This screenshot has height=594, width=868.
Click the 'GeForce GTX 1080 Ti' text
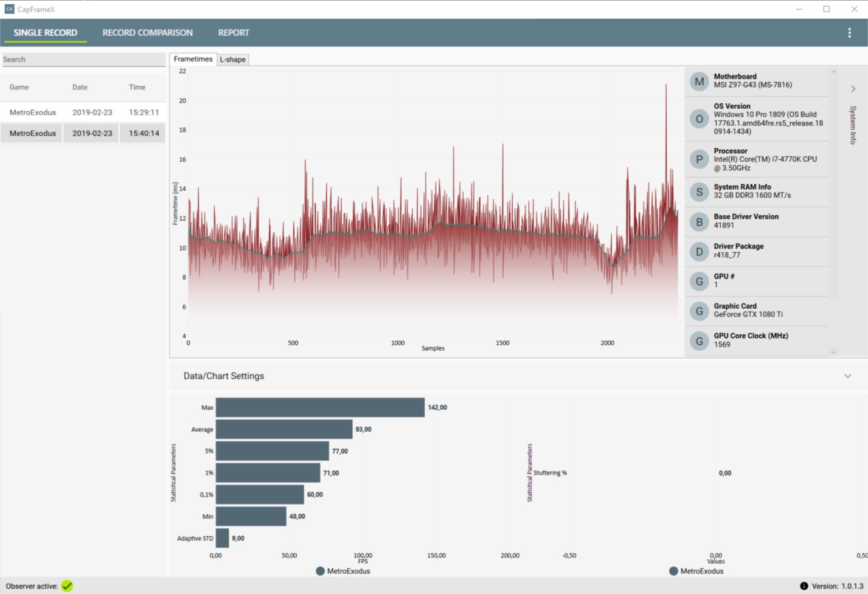click(748, 314)
